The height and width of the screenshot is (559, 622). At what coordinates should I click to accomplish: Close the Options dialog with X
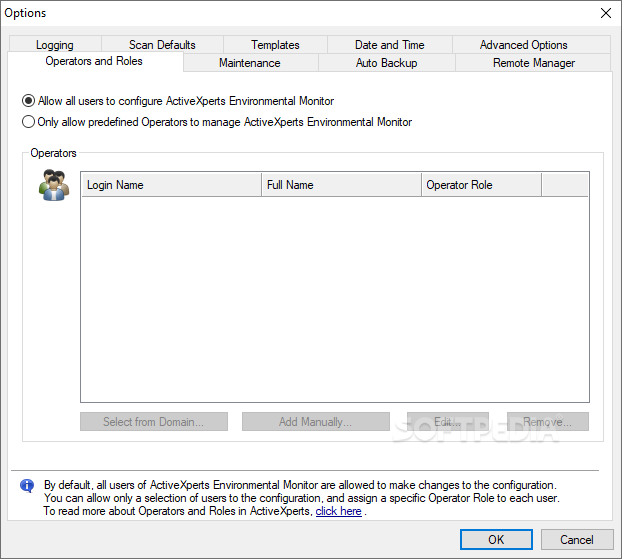606,13
